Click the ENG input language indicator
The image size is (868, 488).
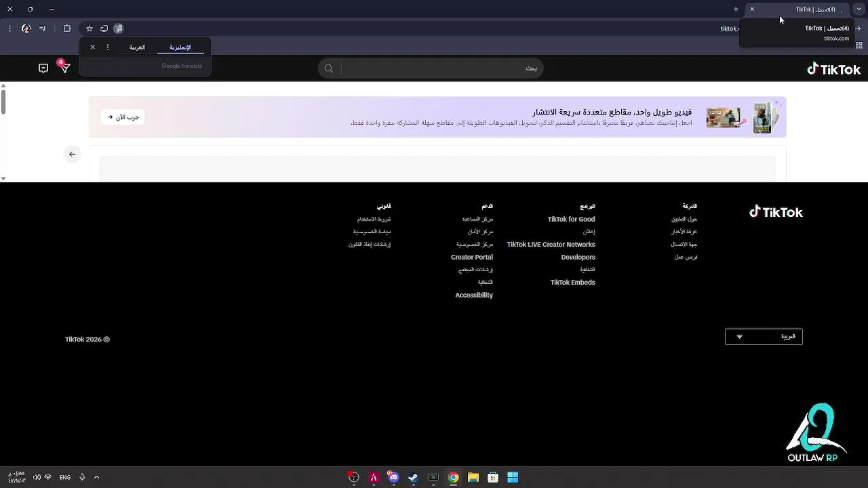[x=65, y=477]
